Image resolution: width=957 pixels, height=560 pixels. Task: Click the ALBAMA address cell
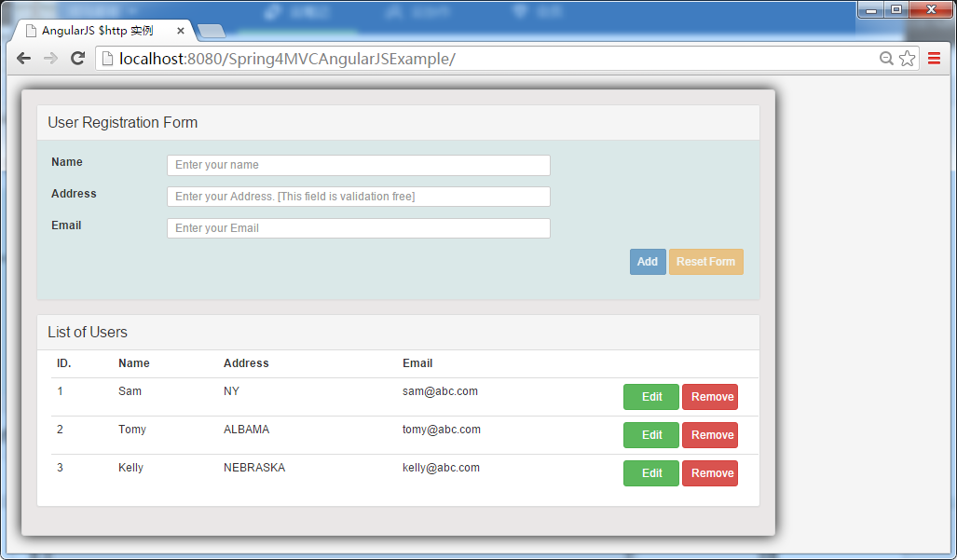246,430
